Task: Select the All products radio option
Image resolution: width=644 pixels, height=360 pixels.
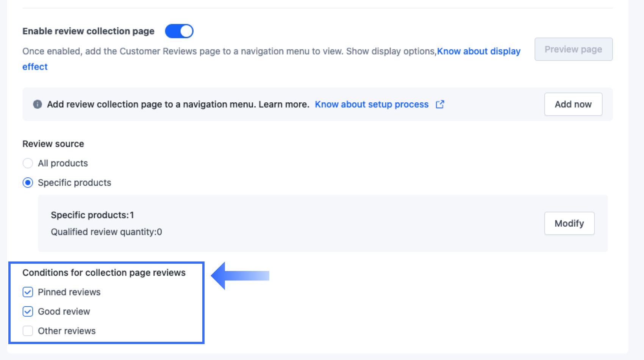Action: point(28,163)
